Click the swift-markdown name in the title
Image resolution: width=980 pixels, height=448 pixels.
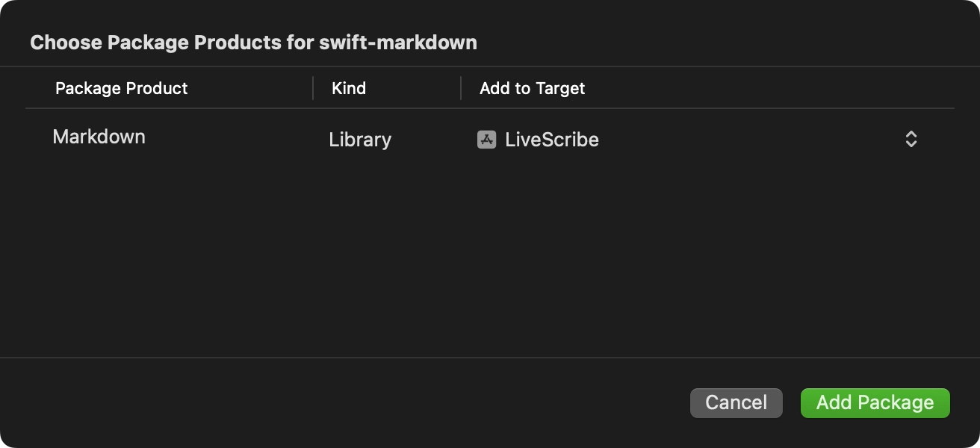398,43
